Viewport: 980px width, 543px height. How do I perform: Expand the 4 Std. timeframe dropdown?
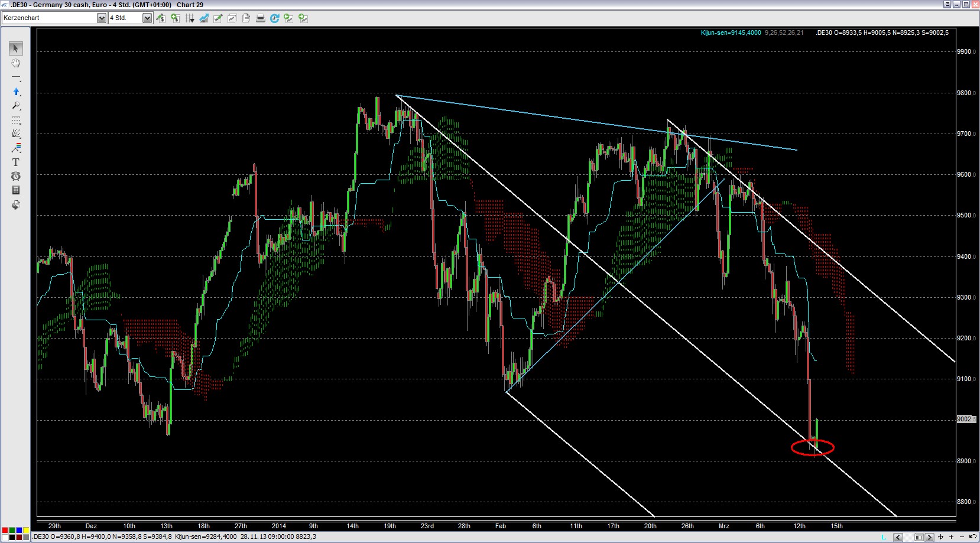point(147,18)
